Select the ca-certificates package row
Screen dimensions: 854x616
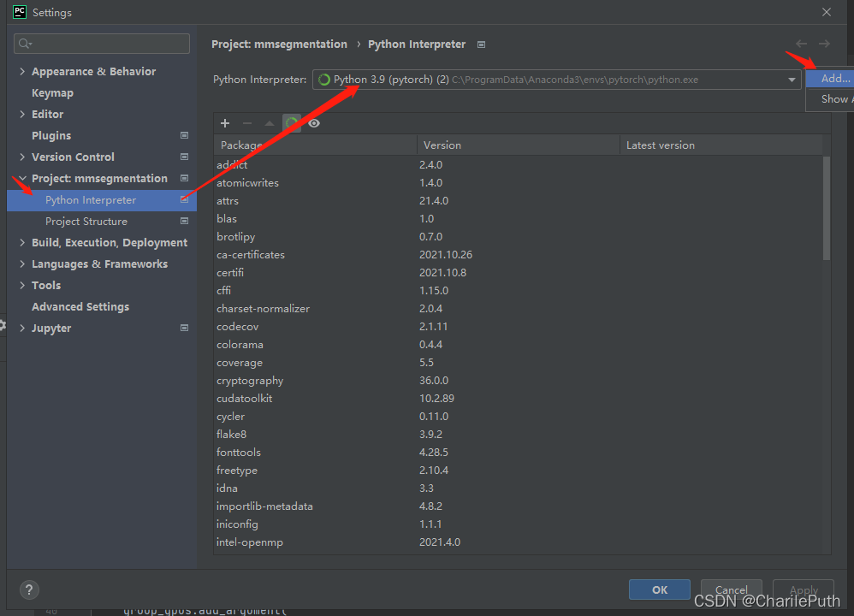pyautogui.click(x=518, y=254)
